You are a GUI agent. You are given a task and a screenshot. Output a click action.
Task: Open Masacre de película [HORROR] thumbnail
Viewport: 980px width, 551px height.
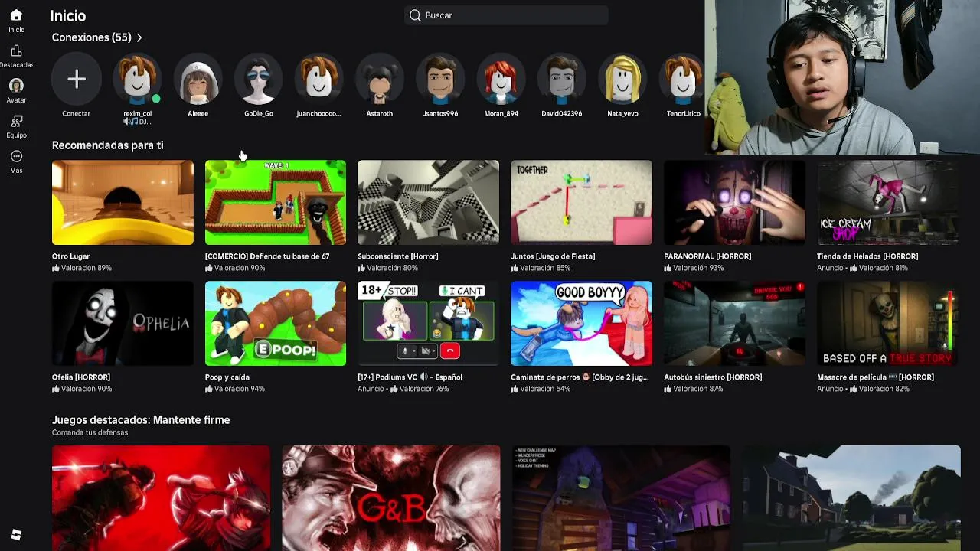click(x=887, y=324)
